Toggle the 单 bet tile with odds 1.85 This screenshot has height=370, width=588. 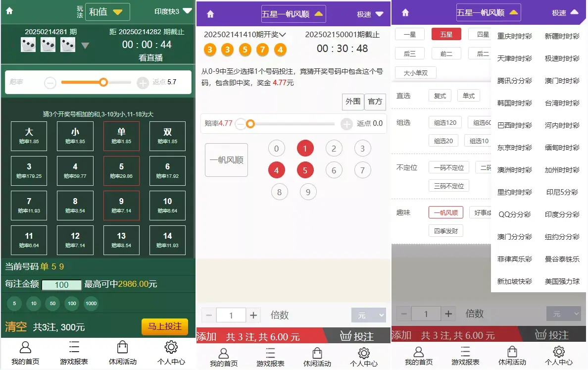(x=121, y=136)
